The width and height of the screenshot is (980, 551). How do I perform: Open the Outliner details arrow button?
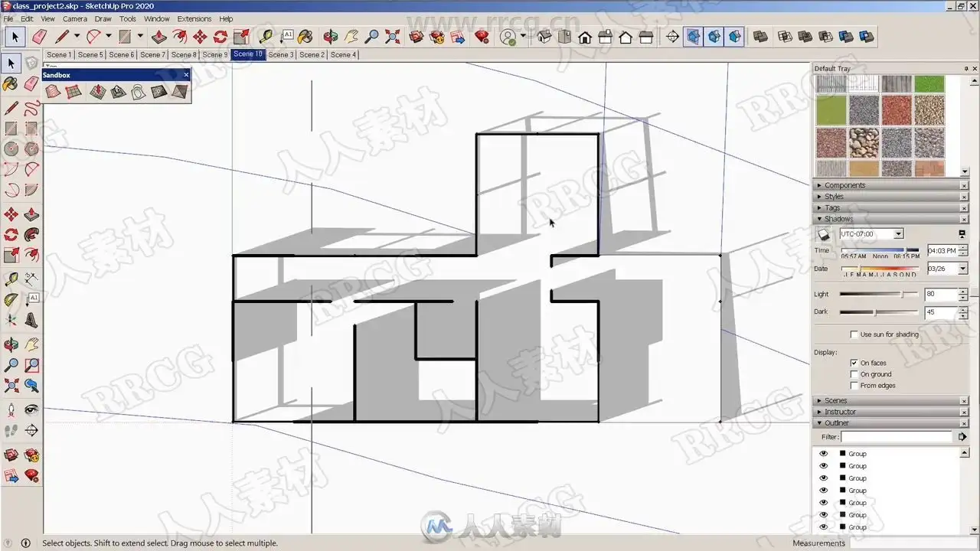[962, 436]
